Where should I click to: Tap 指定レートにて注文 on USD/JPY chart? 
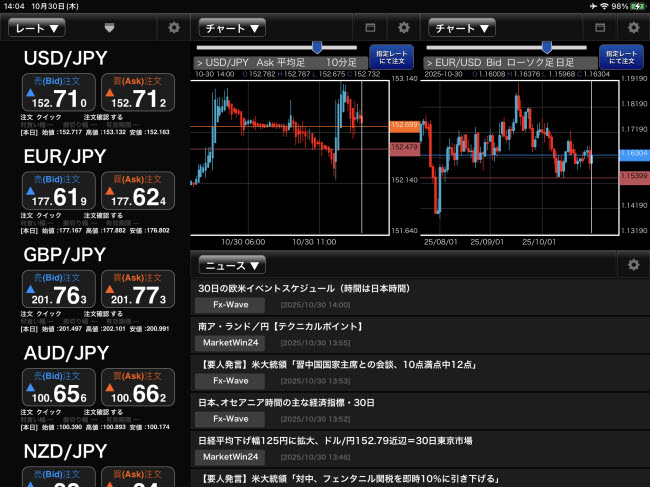[391, 57]
